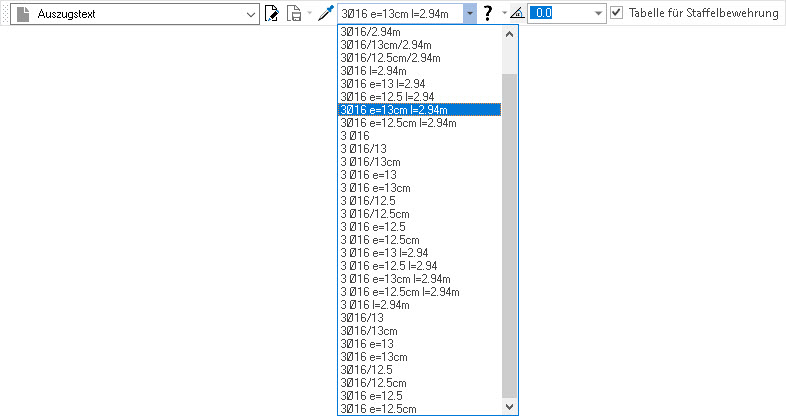Pick 3Ø16 e=12.5cm l=2.94m below highlighted row
Viewport: 786px width, 416px height.
point(420,123)
